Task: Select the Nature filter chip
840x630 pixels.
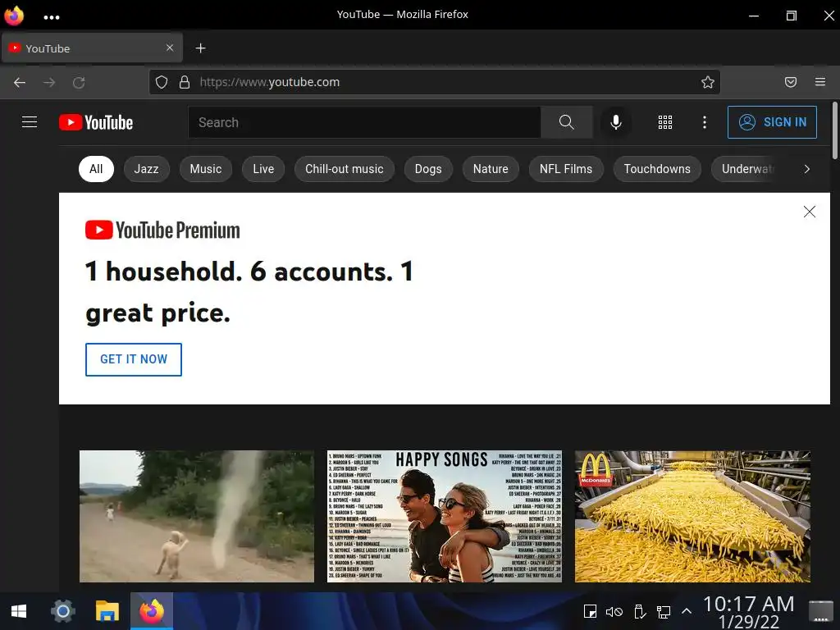Action: (x=491, y=169)
